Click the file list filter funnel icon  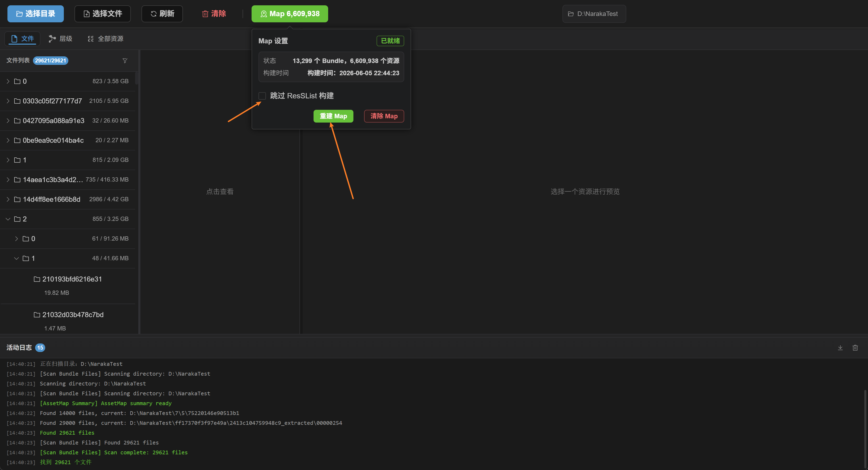125,61
